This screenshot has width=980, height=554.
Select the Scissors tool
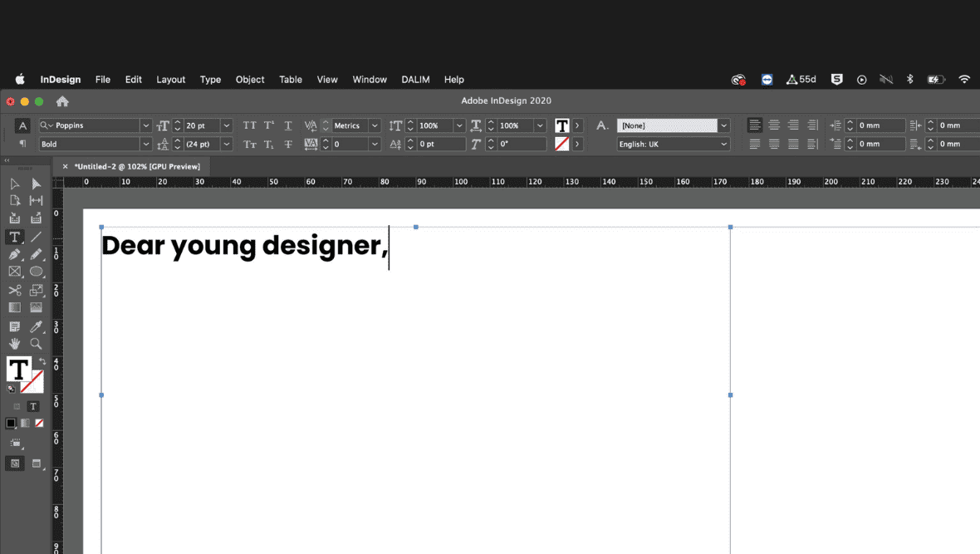[14, 290]
